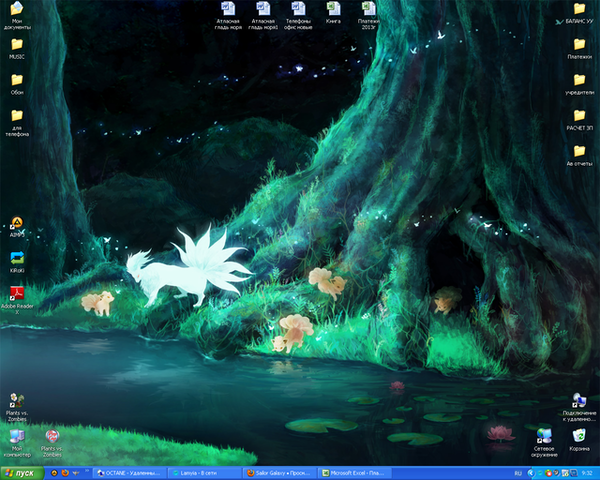Open the БАЛАНС УУ folder
Screen dimensions: 600x480
point(579,9)
